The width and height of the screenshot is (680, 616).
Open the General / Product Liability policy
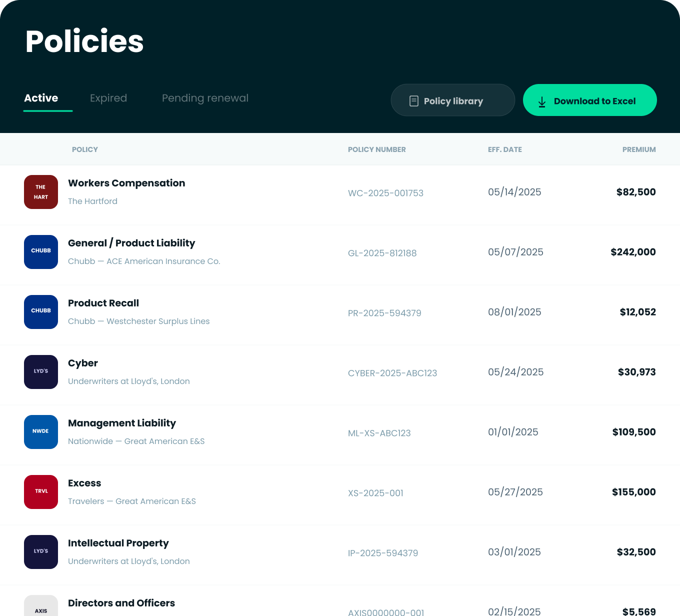coord(131,243)
